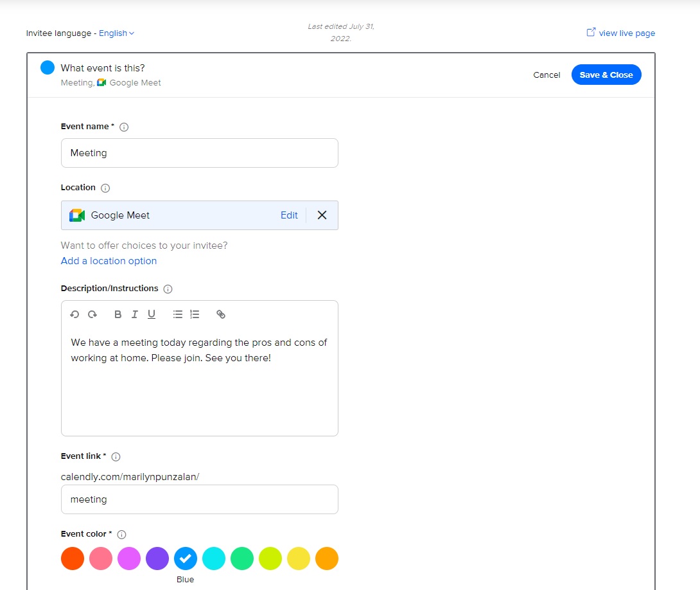Select the red-orange event color
This screenshot has width=700, height=590.
point(73,559)
